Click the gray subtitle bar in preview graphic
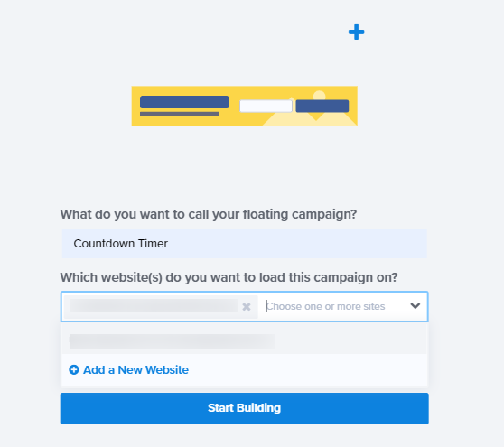This screenshot has width=504, height=447. pyautogui.click(x=180, y=114)
